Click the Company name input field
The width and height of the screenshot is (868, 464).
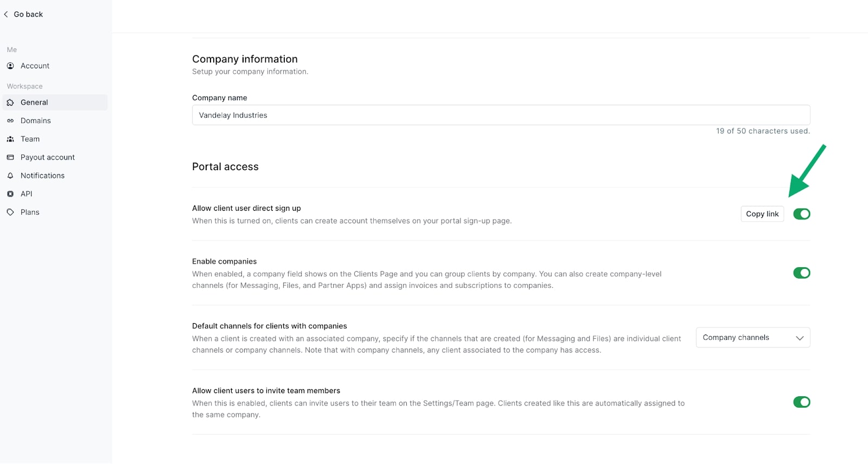[x=501, y=115]
